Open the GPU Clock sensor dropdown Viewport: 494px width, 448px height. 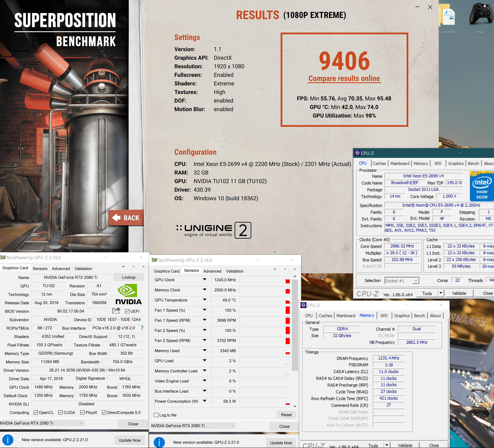click(x=204, y=279)
